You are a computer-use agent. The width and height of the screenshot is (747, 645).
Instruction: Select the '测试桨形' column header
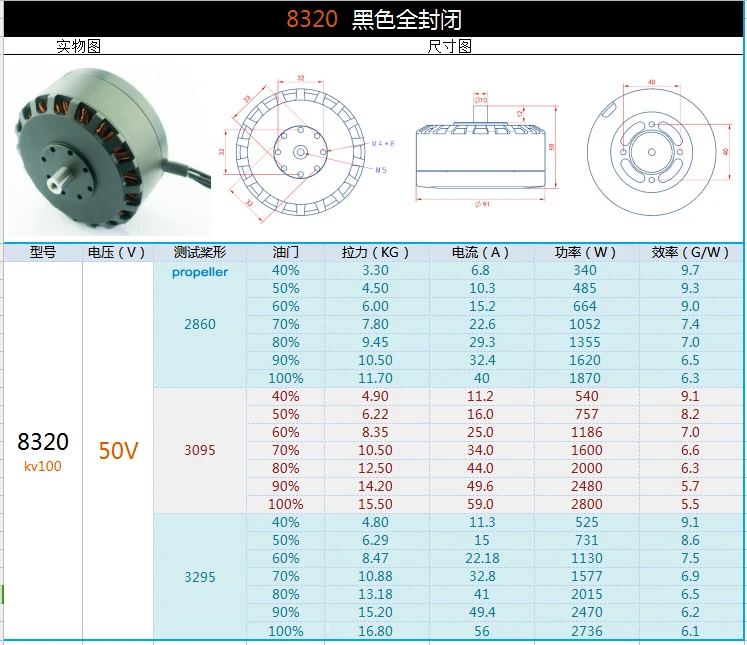[200, 252]
